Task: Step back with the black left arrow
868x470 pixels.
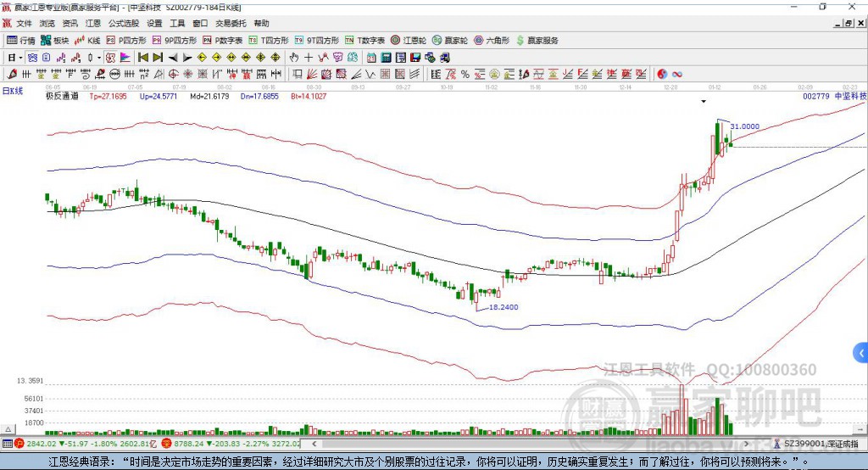Action: coord(173,58)
